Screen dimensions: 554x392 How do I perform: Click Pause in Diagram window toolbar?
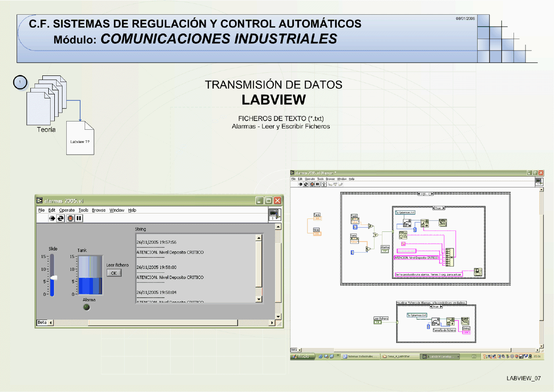317,184
